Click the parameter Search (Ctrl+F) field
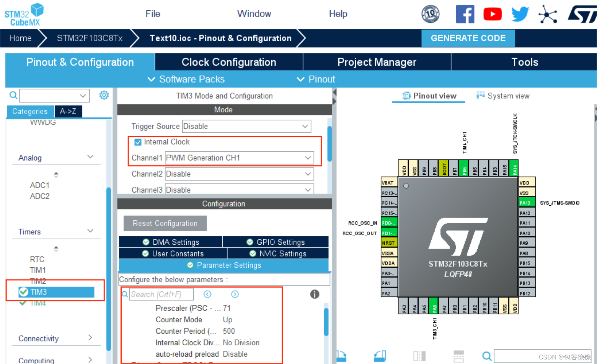The image size is (597, 364). [161, 294]
